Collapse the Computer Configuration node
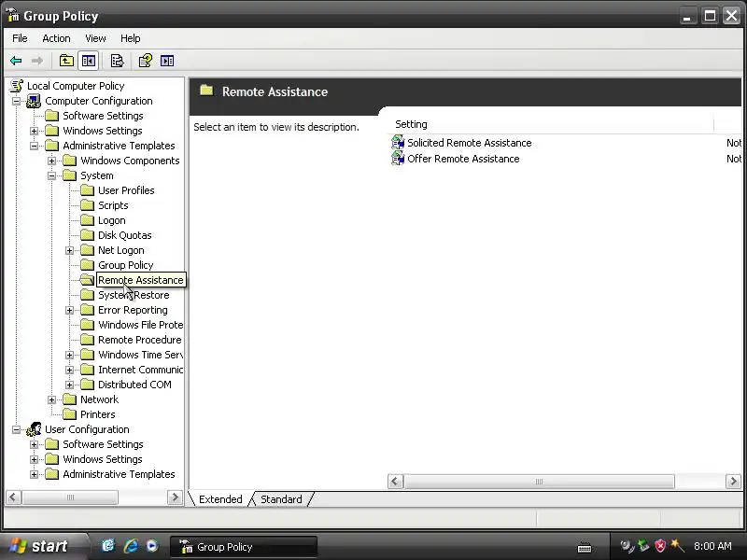 (x=16, y=101)
